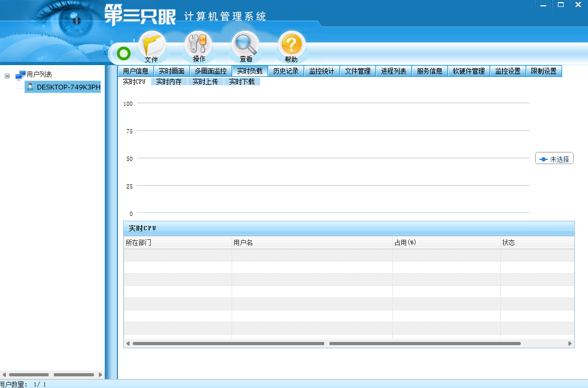The image size is (588, 388).
Task: Switch to the 用户信息 tab
Action: (135, 71)
